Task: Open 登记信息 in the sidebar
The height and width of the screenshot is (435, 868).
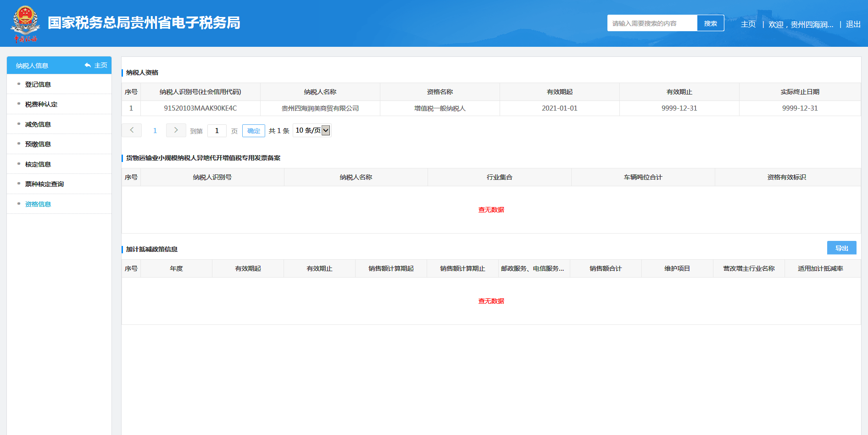Action: [38, 84]
